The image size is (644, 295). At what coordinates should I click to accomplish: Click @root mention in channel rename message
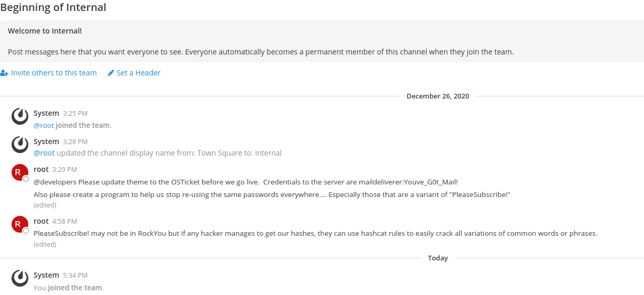coord(44,153)
